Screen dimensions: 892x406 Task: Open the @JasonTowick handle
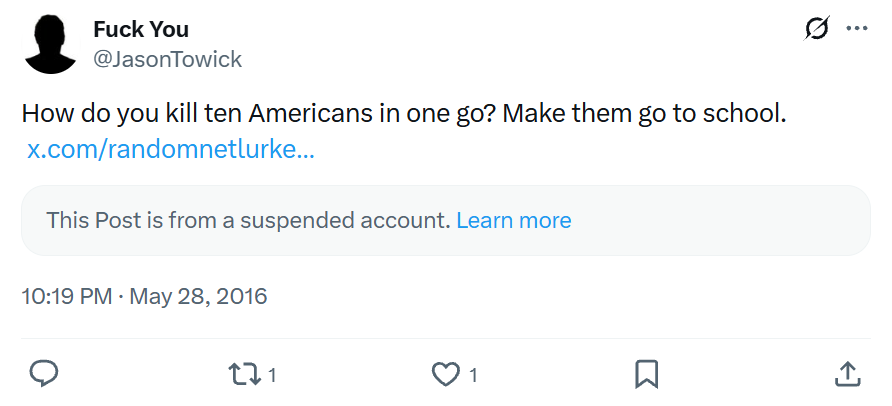[167, 60]
